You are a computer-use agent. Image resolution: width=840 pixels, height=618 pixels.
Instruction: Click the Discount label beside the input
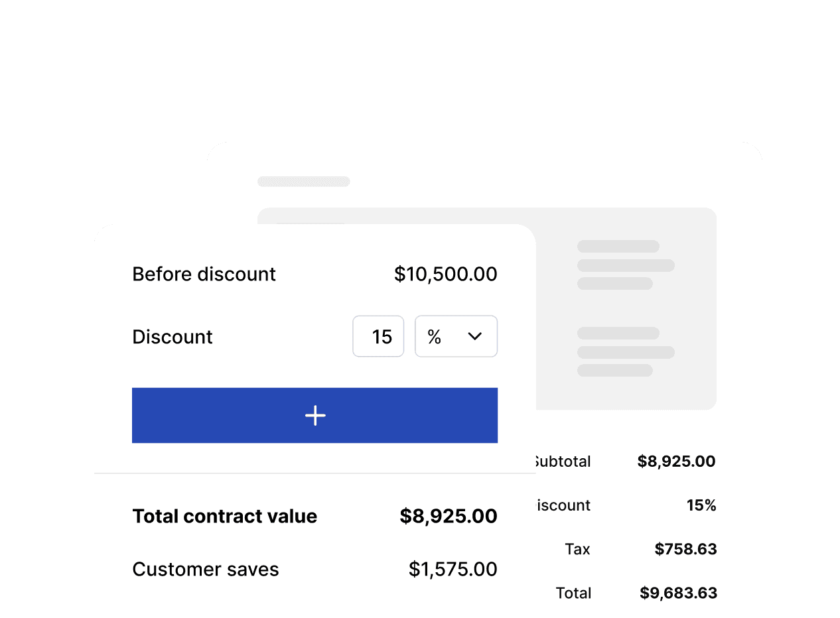point(173,337)
